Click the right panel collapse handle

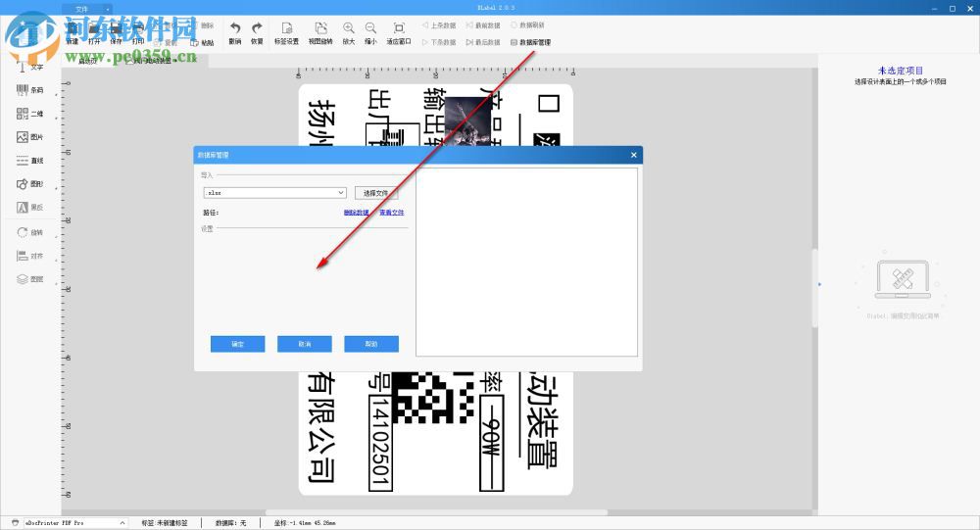(x=819, y=284)
